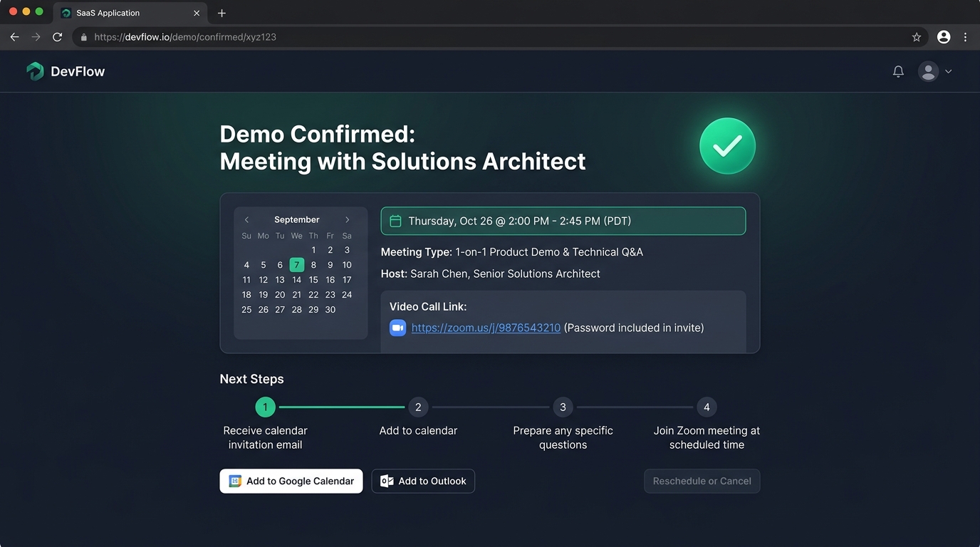This screenshot has width=980, height=547.
Task: Go to previous month in calendar
Action: 246,220
